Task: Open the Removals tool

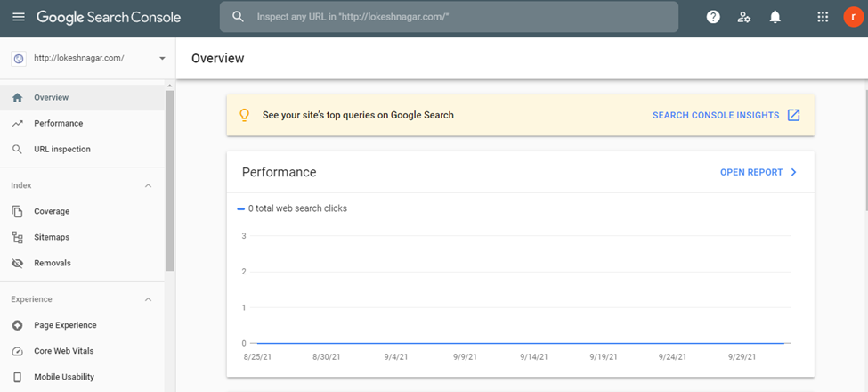Action: [53, 264]
